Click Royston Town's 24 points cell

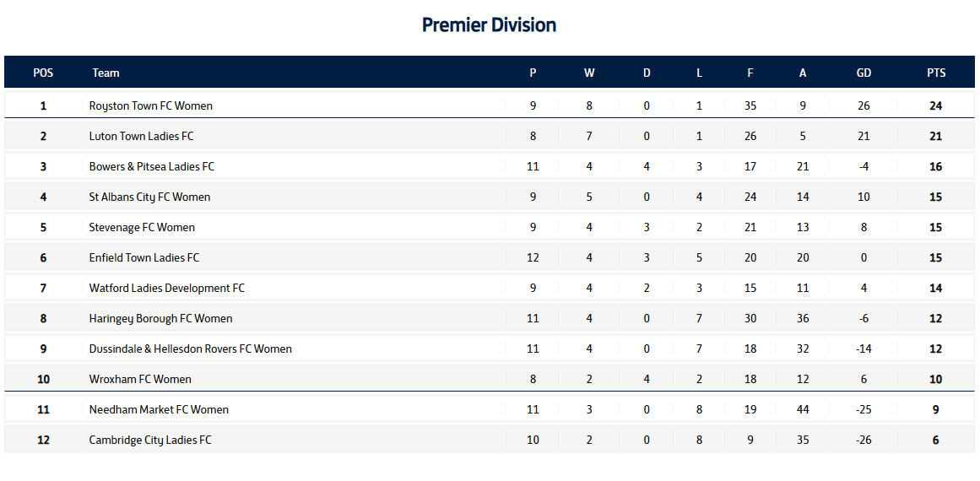(x=935, y=105)
